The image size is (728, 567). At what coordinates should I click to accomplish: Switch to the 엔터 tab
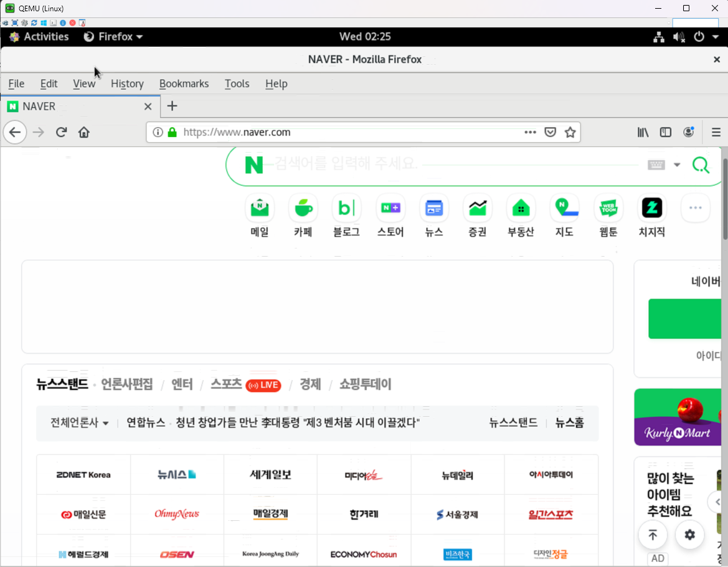182,384
